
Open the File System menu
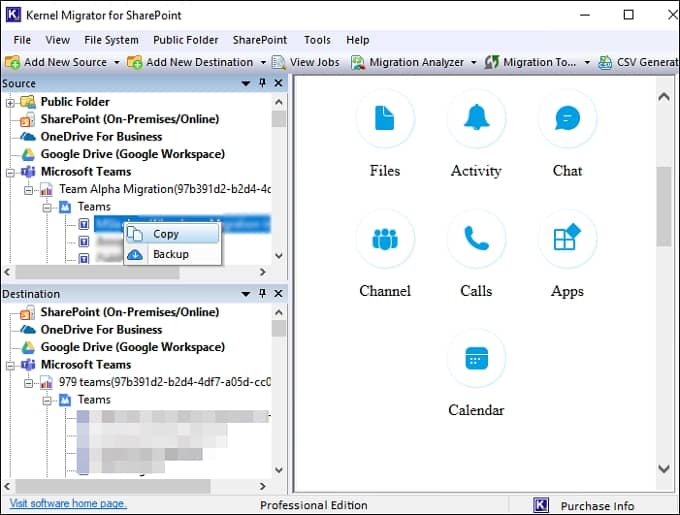111,40
